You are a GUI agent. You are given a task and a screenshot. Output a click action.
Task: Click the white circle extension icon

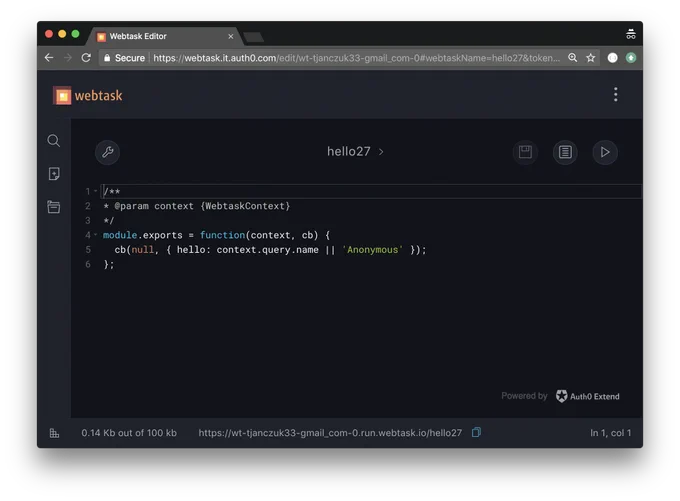[x=612, y=58]
